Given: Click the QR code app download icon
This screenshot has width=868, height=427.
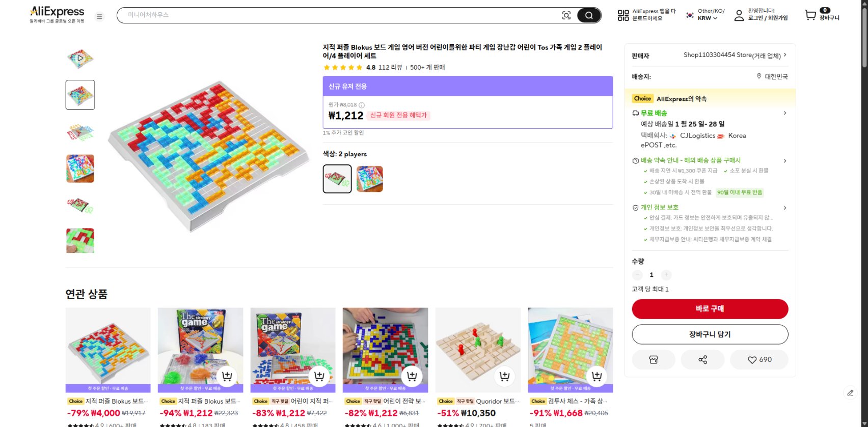Looking at the screenshot, I should (623, 15).
